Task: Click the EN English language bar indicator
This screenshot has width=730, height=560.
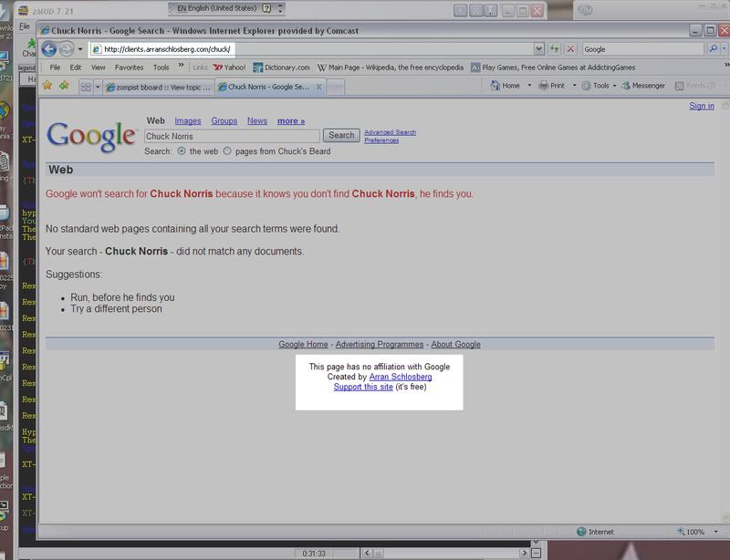Action: (x=216, y=8)
